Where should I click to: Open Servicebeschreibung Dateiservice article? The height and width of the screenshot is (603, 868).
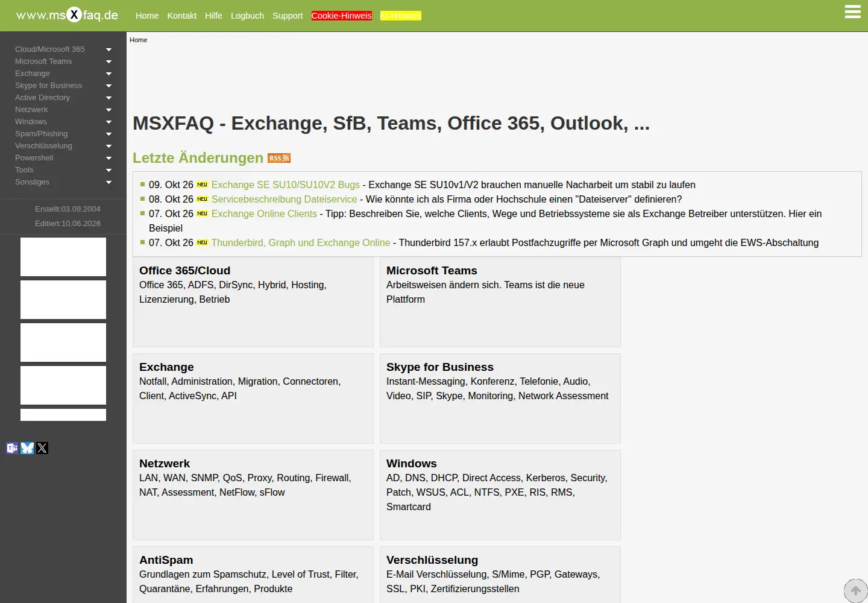[x=285, y=199]
